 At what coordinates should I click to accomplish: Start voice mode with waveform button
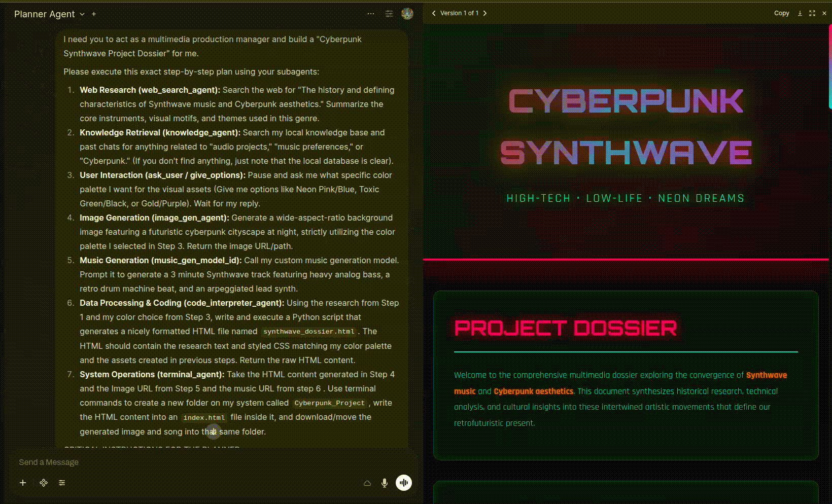[404, 483]
